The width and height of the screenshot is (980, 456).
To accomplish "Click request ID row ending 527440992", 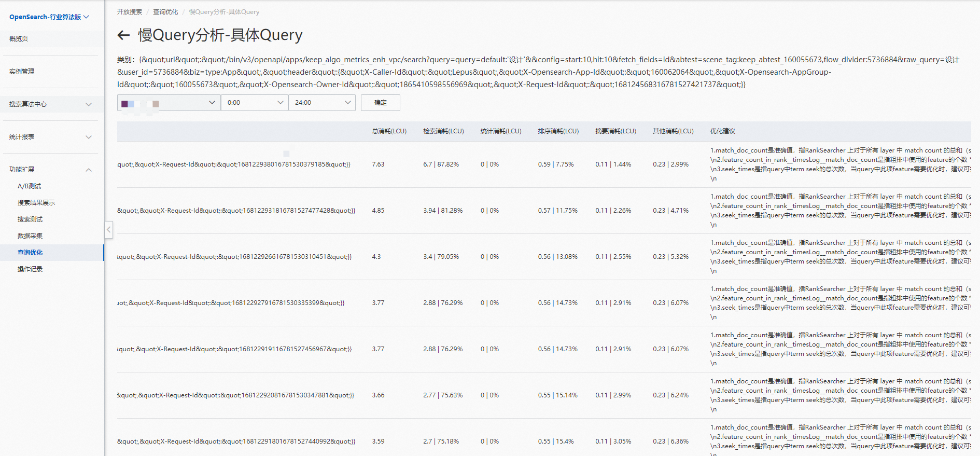I will (x=236, y=441).
